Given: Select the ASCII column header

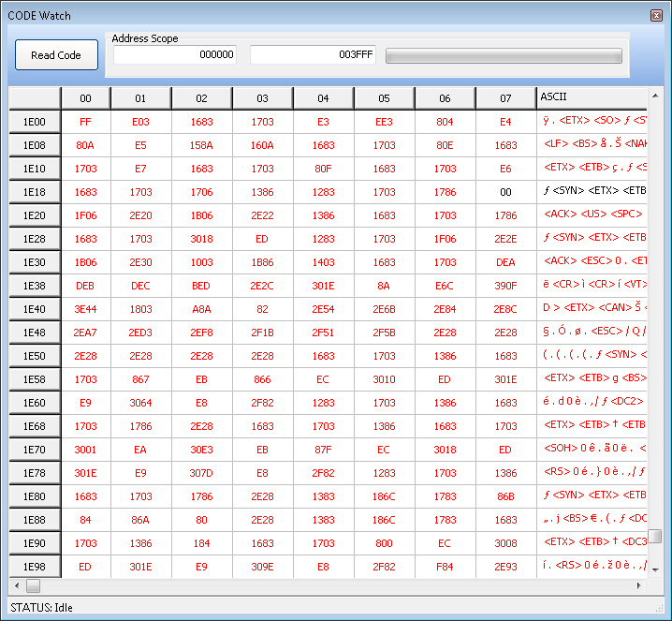Looking at the screenshot, I should click(x=592, y=98).
